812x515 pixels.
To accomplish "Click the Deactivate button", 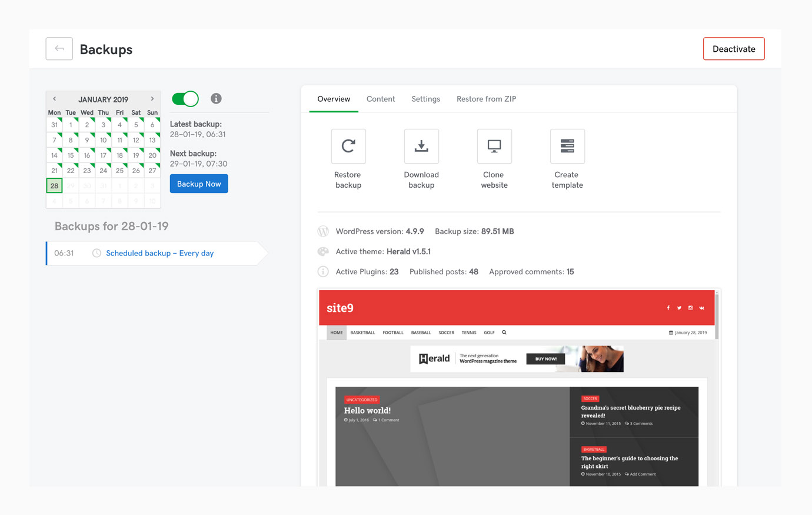I will click(734, 49).
